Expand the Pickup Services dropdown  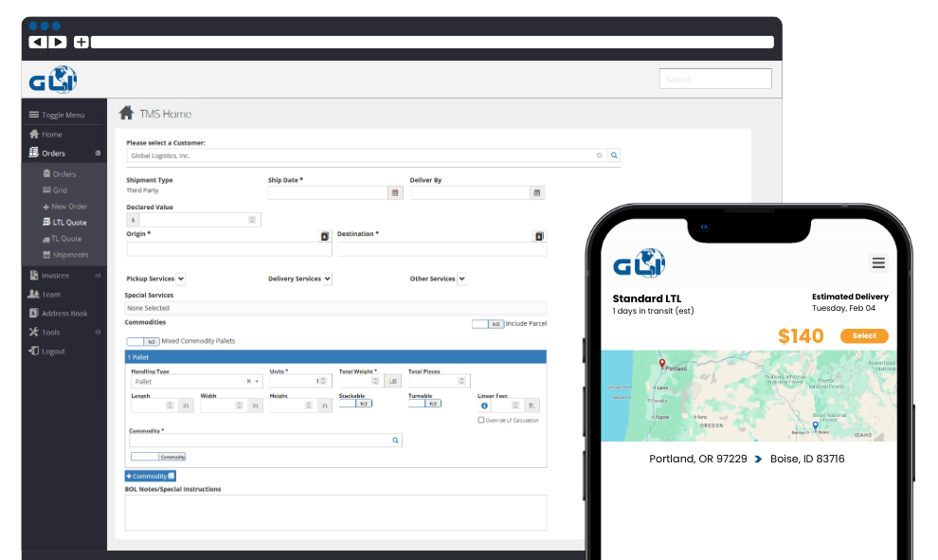click(x=180, y=279)
